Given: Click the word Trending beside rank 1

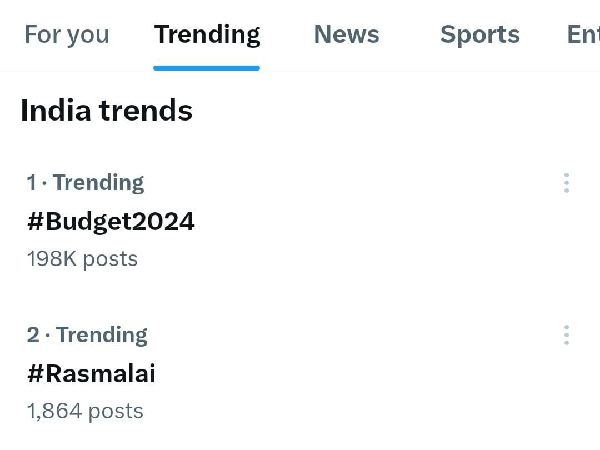Looking at the screenshot, I should [98, 183].
